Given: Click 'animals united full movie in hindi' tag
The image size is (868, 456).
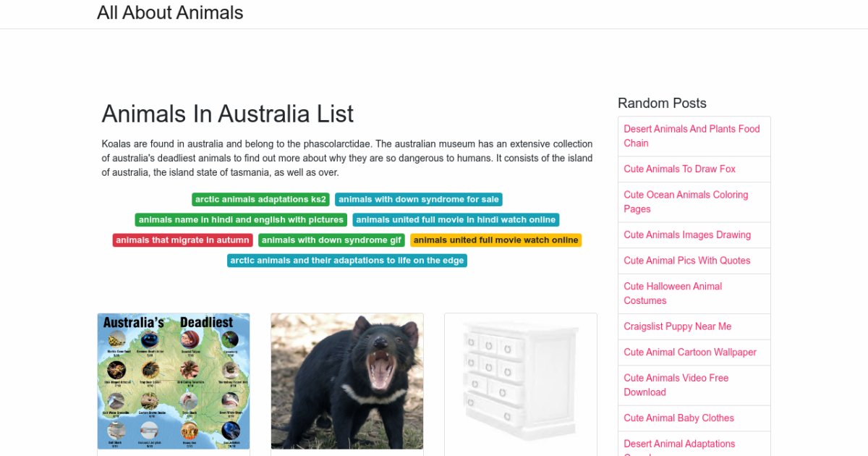Looking at the screenshot, I should coord(456,220).
